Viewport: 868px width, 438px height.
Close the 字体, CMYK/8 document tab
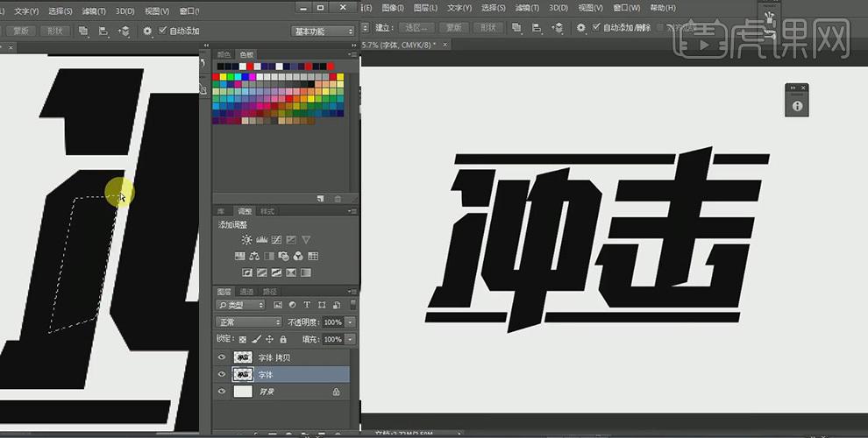(445, 45)
